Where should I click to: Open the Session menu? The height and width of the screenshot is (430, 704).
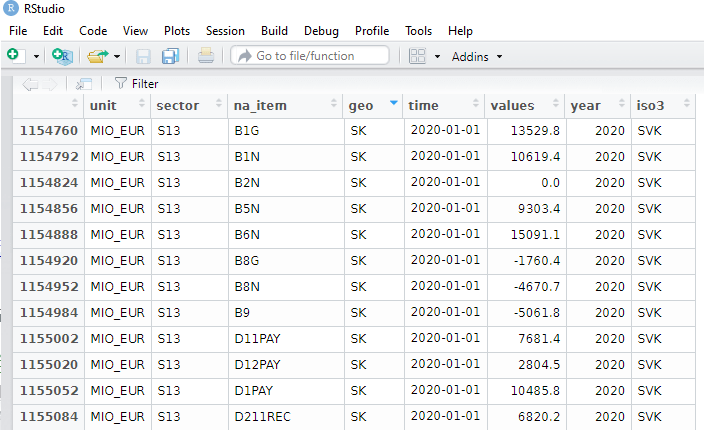pos(224,31)
